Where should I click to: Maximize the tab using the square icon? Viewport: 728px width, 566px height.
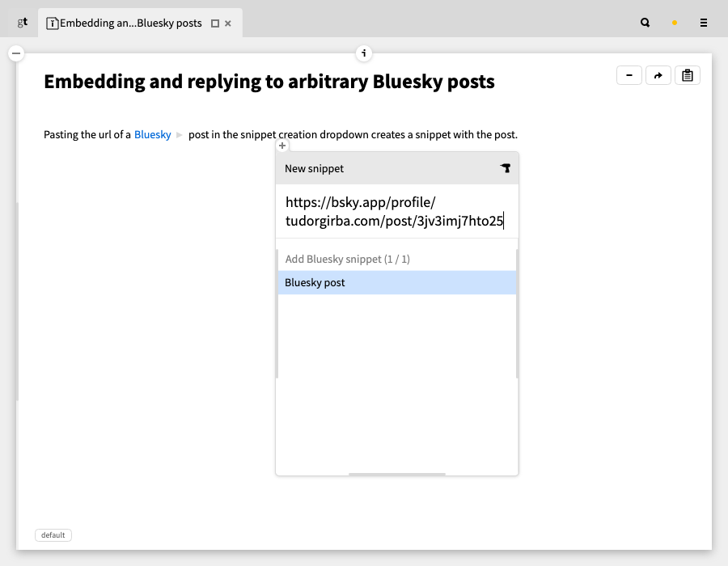pyautogui.click(x=215, y=23)
